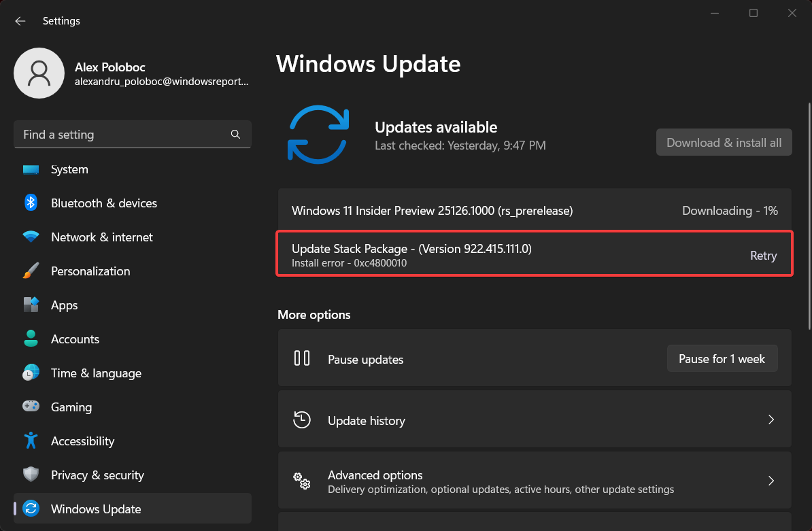Open Bluetooth & devices settings
This screenshot has width=812, height=531.
click(31, 203)
